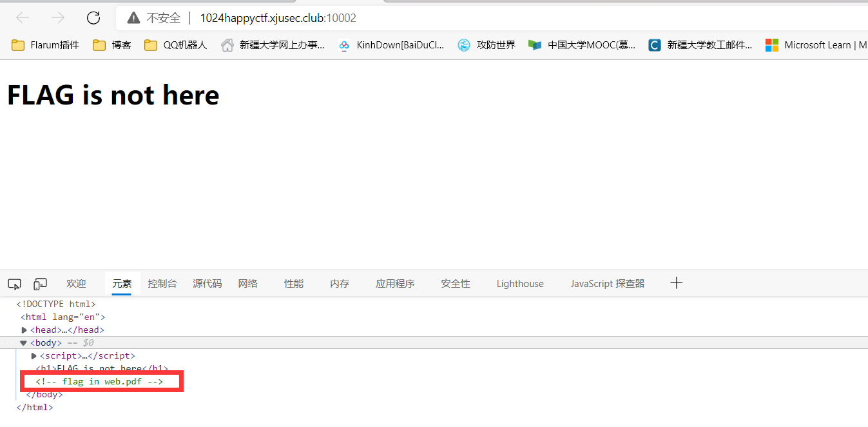868x427 pixels.
Task: Open the Microsoft Learn bookmark
Action: tap(816, 45)
